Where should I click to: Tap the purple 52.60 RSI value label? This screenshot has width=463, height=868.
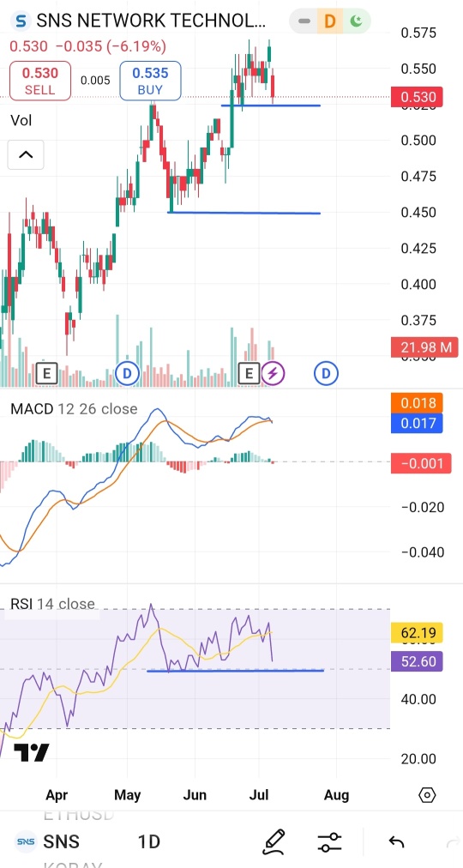coord(417,661)
